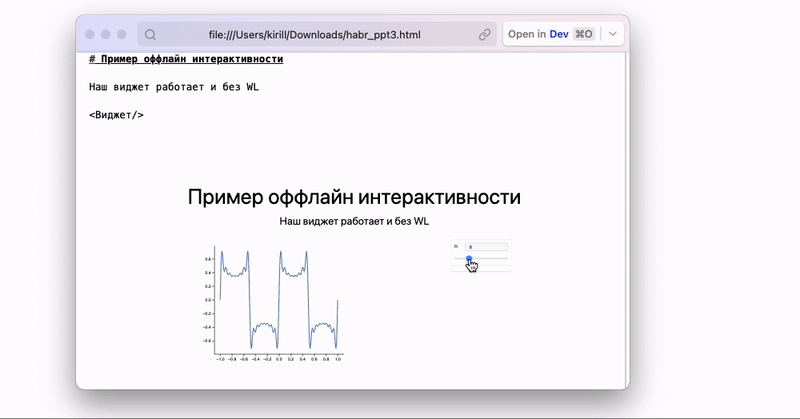Click the n value input field in widget
The width and height of the screenshot is (800, 419).
(486, 247)
